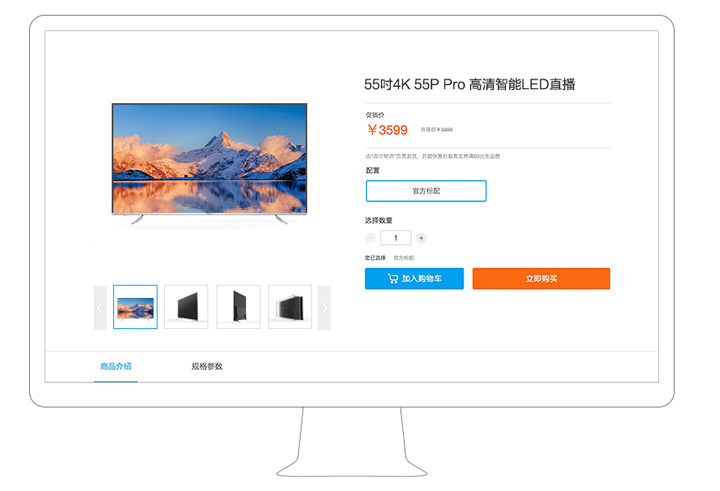This screenshot has height=491, width=720.
Task: Click the next thumbnails right arrow
Action: [x=324, y=308]
